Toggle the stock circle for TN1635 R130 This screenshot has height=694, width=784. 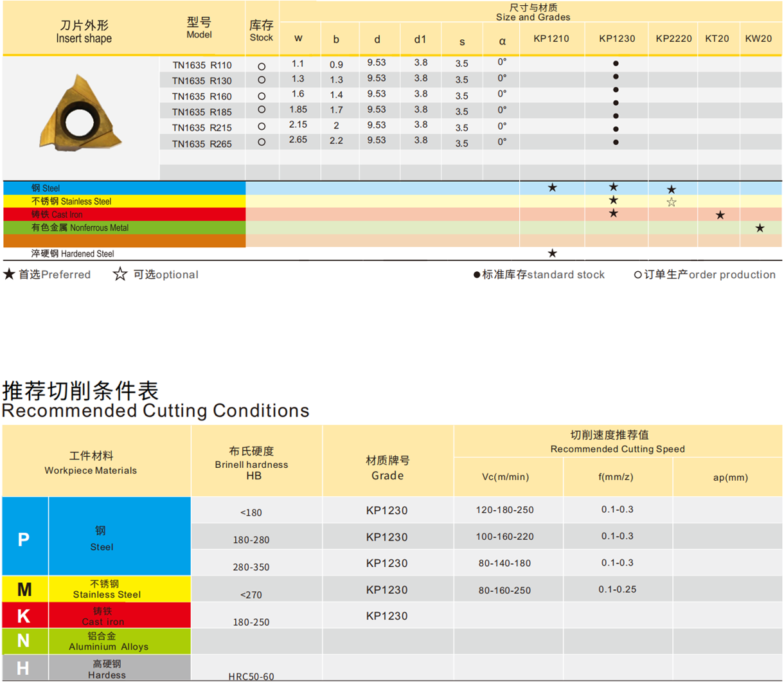pyautogui.click(x=262, y=78)
